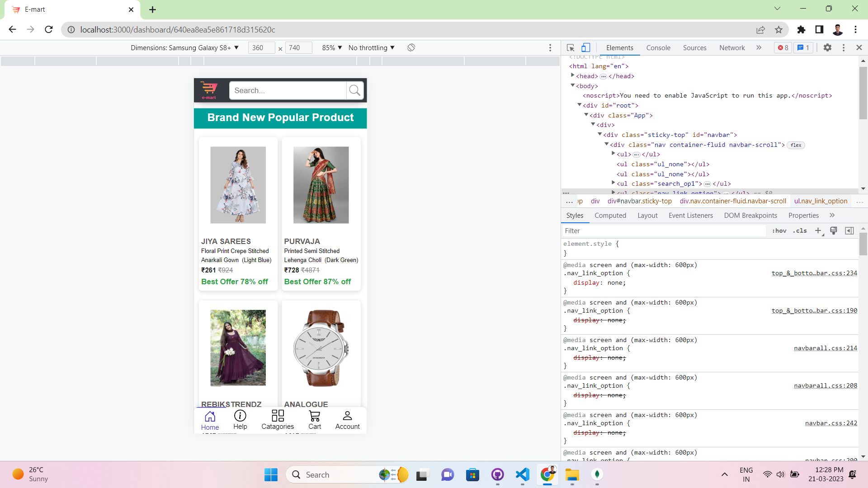Click the search magnifier in the E-mart search bar

pos(355,90)
